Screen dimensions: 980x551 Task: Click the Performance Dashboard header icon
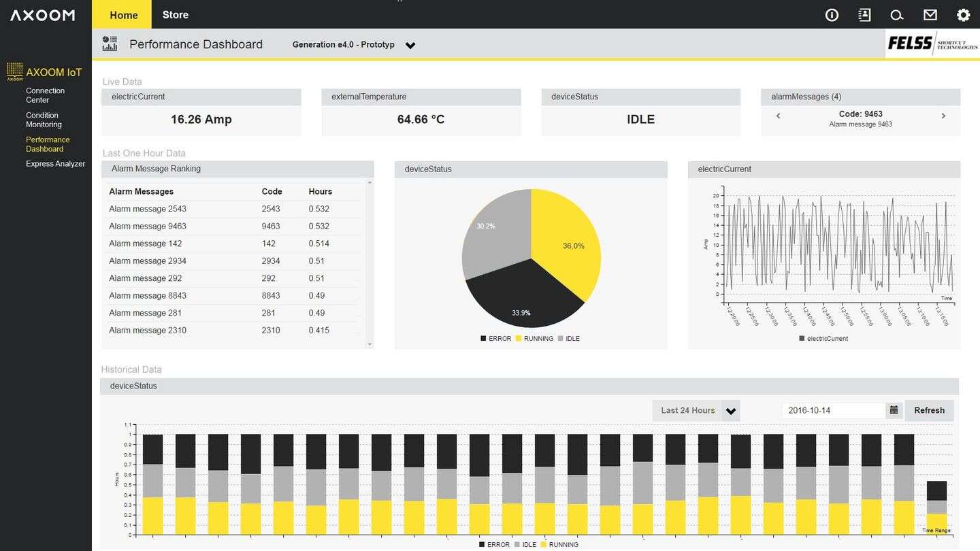pyautogui.click(x=110, y=44)
